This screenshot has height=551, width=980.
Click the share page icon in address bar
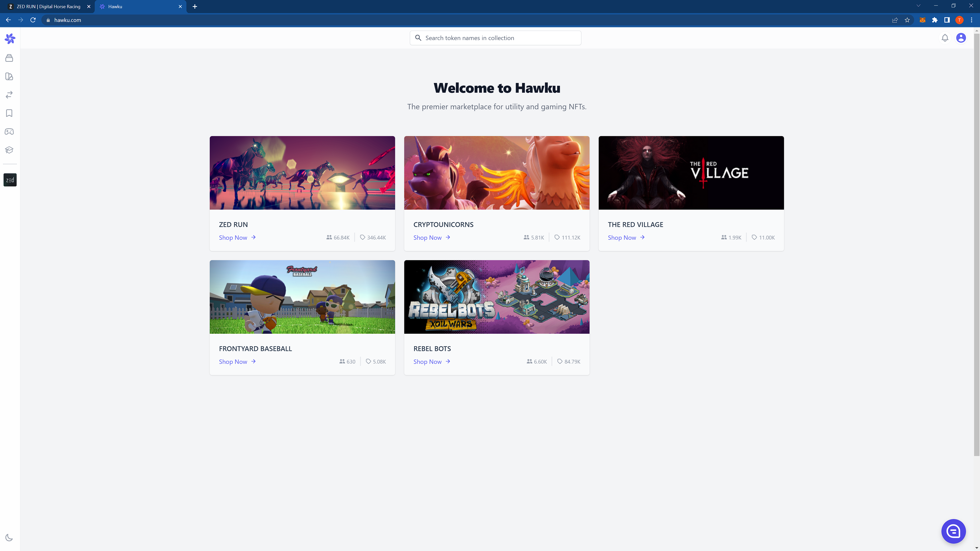895,20
